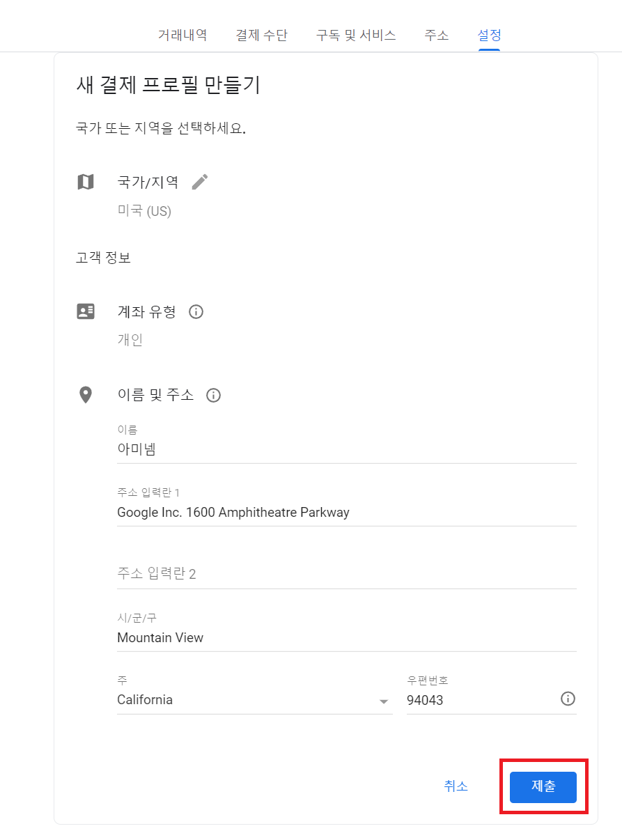Click the 취소 button
The height and width of the screenshot is (840, 622).
pos(456,786)
